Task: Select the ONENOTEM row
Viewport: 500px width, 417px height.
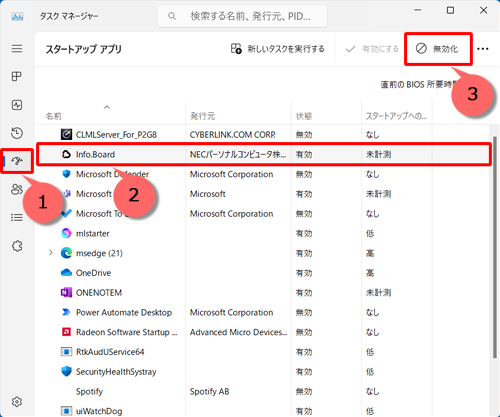Action: (263, 293)
